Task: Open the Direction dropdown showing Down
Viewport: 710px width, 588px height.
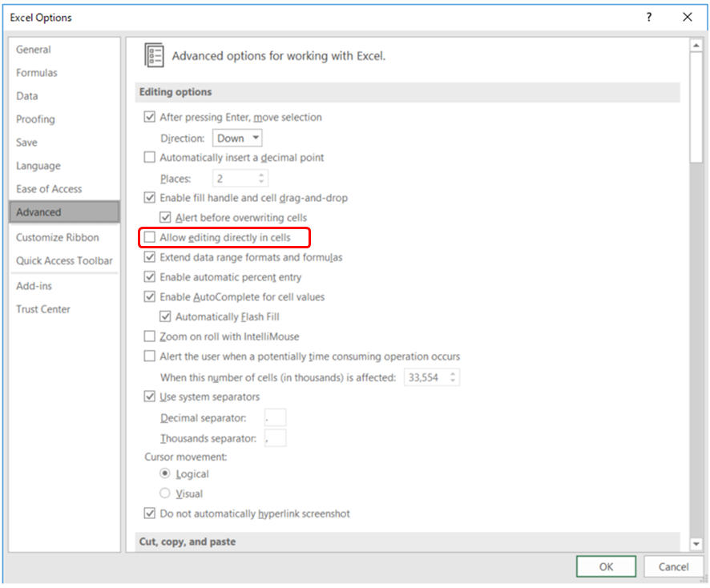Action: point(237,138)
